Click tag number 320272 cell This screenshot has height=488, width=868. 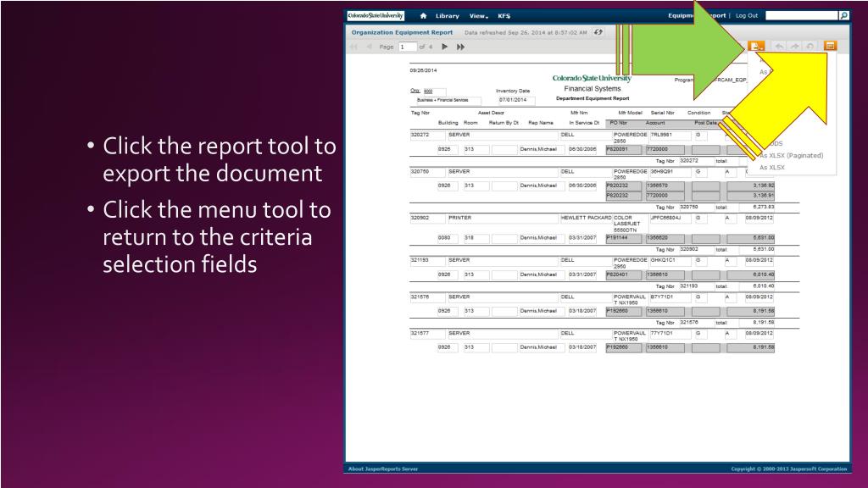pos(427,135)
